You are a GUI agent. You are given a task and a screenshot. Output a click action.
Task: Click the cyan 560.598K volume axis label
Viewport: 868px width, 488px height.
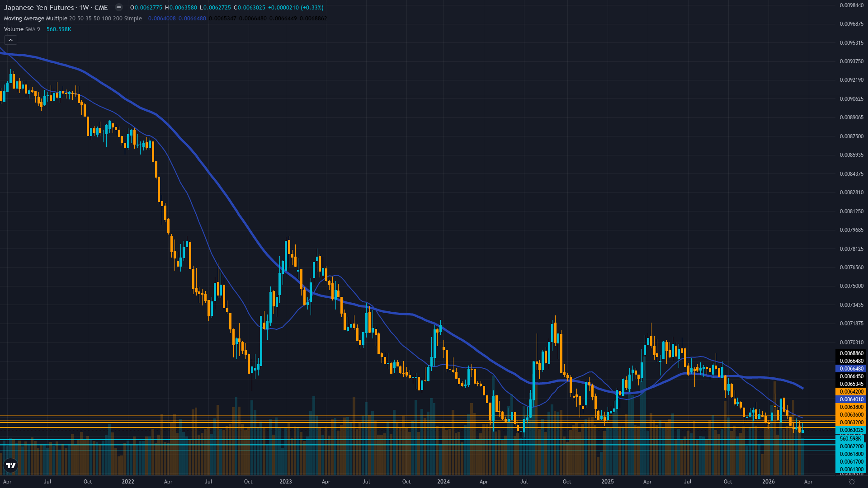(850, 439)
